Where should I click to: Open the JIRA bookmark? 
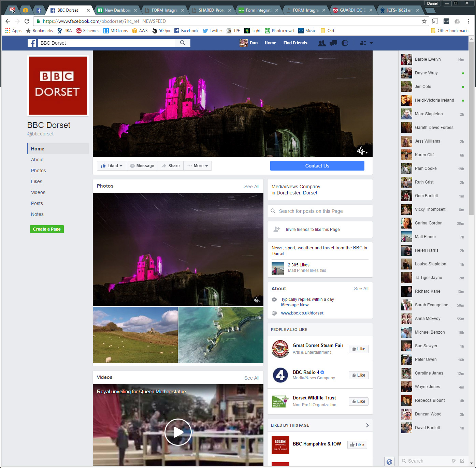pos(64,31)
